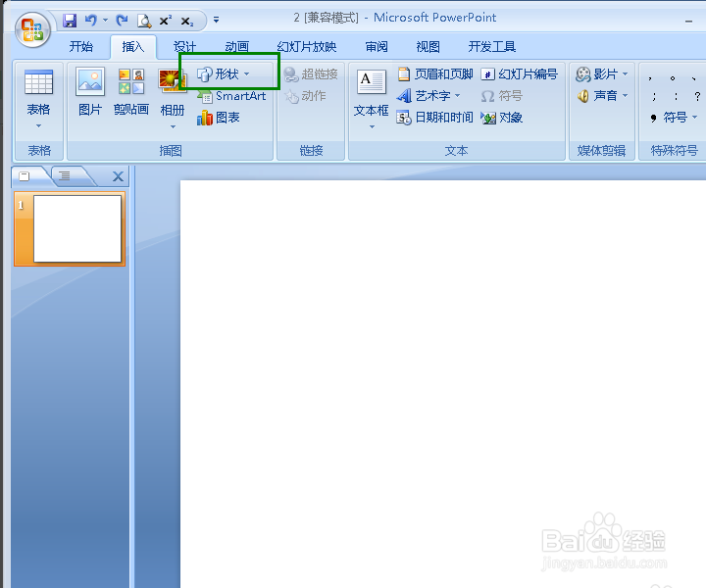Open 页眉和页脚 header and footer
706x588 pixels.
click(x=435, y=73)
